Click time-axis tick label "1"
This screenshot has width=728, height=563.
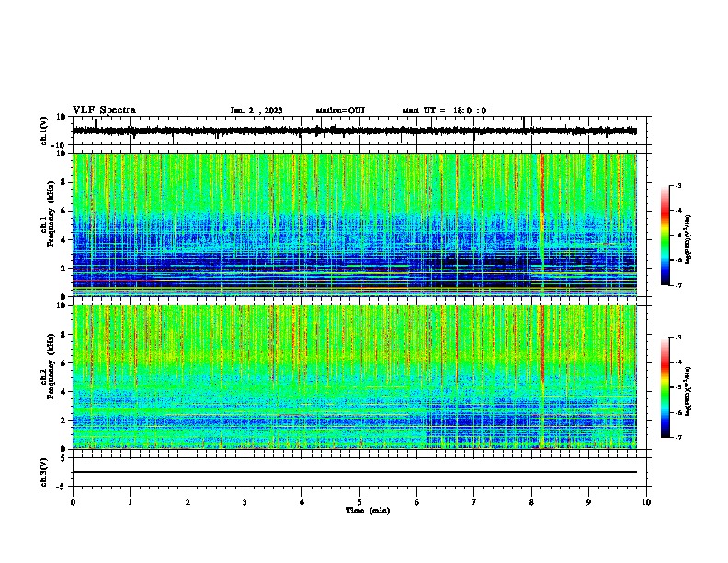click(x=131, y=502)
